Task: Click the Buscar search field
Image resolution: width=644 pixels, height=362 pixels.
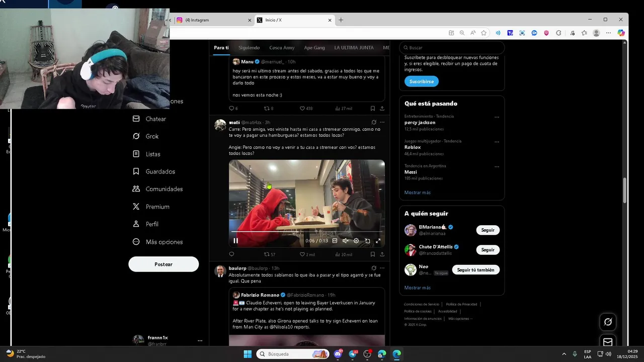Action: click(x=452, y=48)
